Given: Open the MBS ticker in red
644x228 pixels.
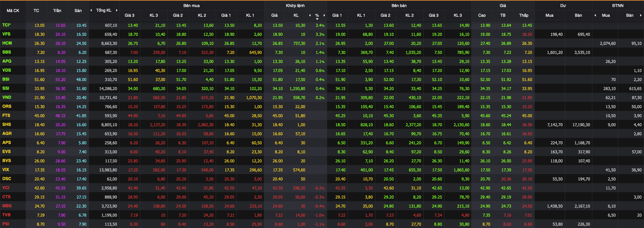Looking at the screenshot, I should 7,206.
